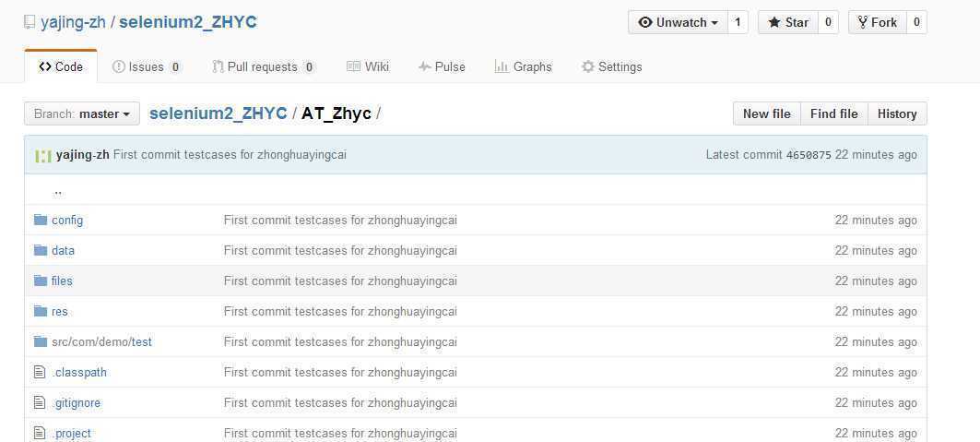Open the files folder name link
Screen dimensions: 980x442
[x=62, y=281]
